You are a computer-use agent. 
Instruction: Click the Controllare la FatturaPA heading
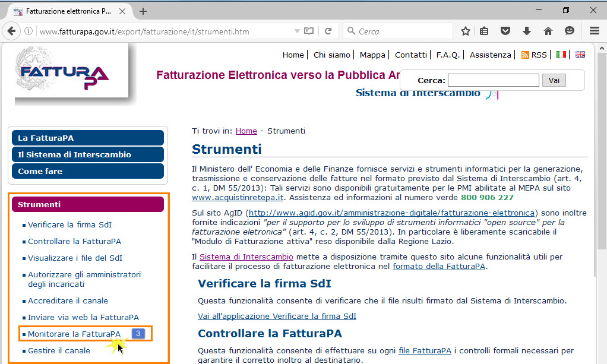coord(270,333)
